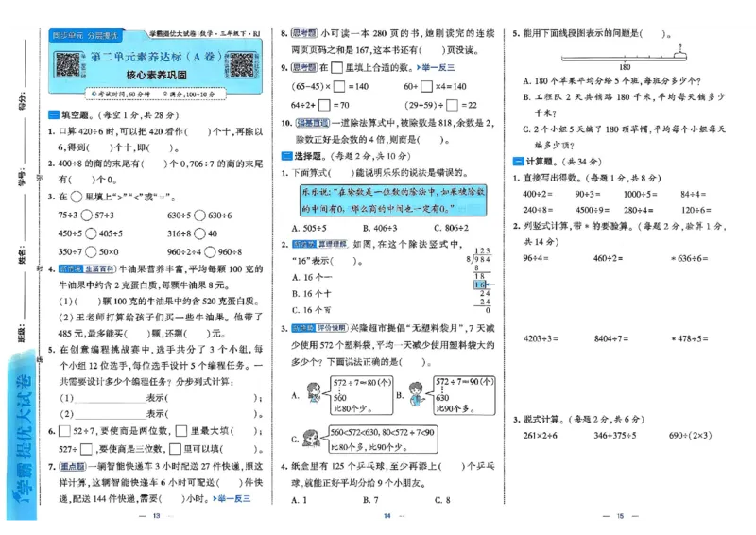Choose option C about 2个小组 编草帽
Viewport: 756px width, 535px height.
pyautogui.click(x=625, y=137)
